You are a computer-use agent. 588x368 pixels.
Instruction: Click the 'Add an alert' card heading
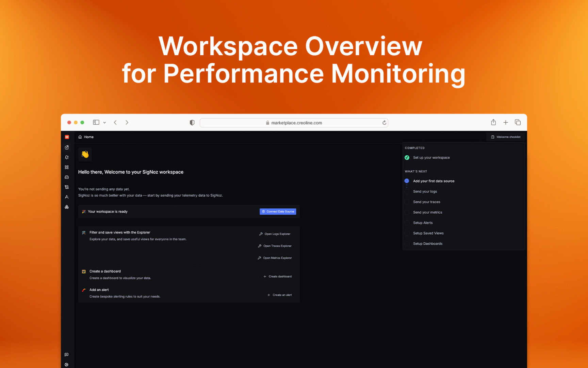point(99,290)
